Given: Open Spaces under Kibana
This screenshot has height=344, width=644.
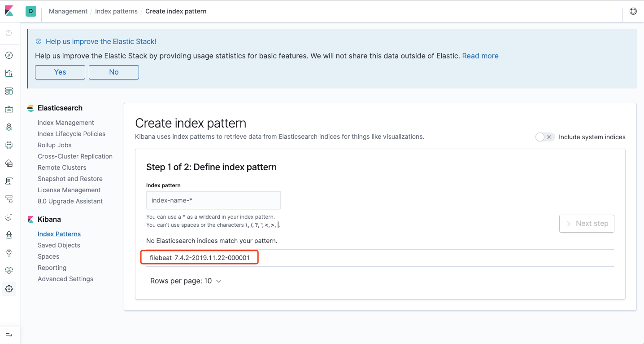Looking at the screenshot, I should [x=48, y=256].
